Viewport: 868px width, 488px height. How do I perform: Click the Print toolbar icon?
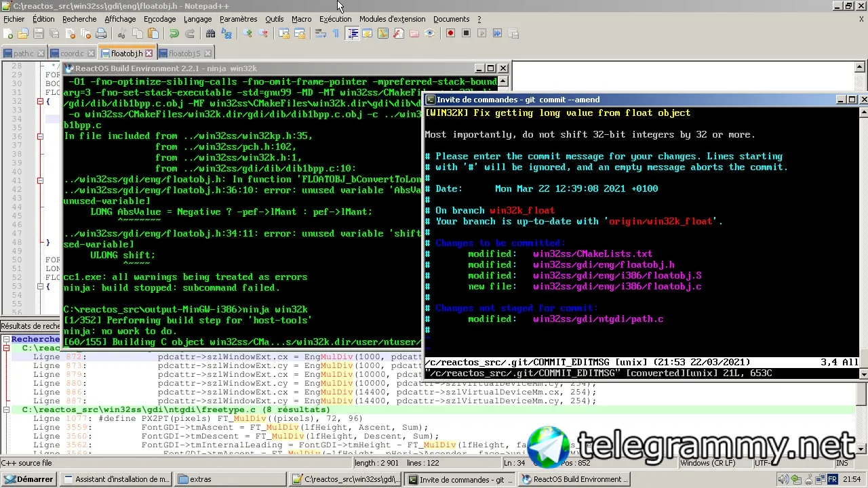tap(101, 34)
